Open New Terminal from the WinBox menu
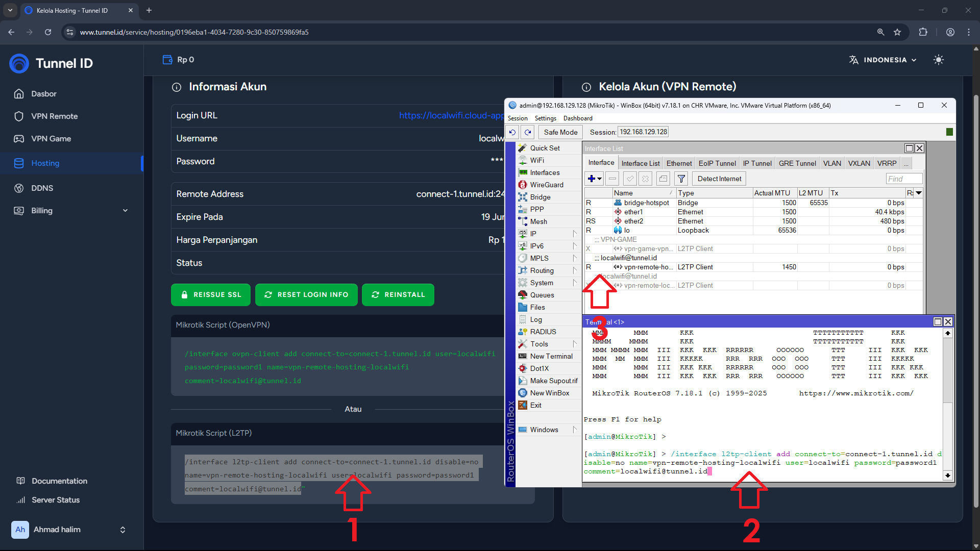Image resolution: width=980 pixels, height=551 pixels. pyautogui.click(x=551, y=356)
